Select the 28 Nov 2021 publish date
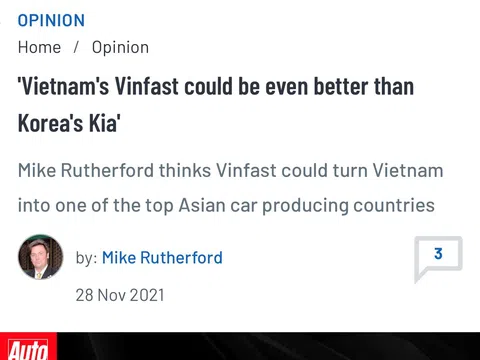The image size is (480, 360). 120,295
